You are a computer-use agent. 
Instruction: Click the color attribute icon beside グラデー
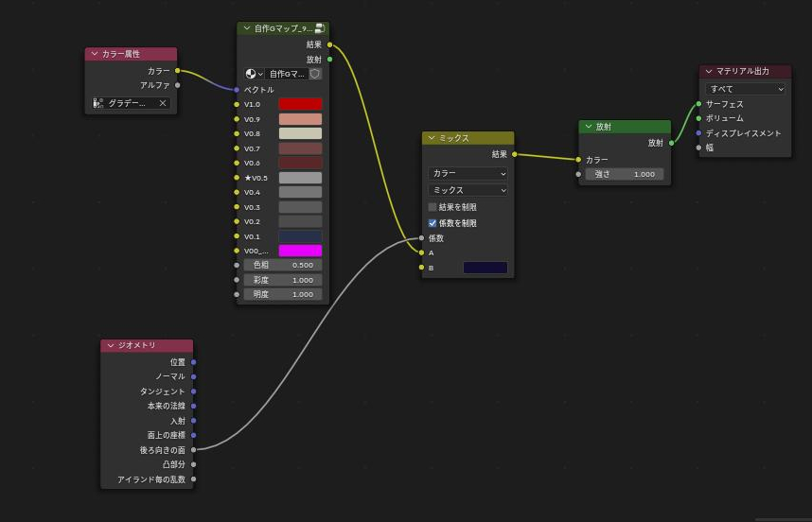tap(97, 103)
